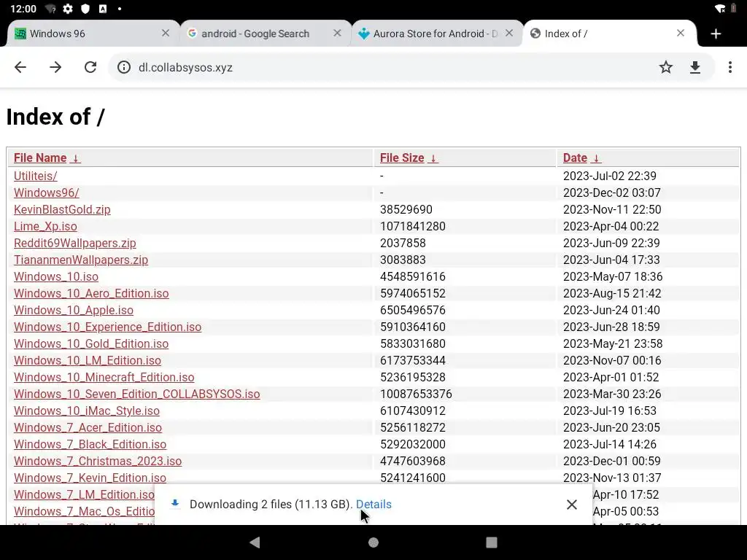Download Windows_10_Apple.iso

click(74, 310)
